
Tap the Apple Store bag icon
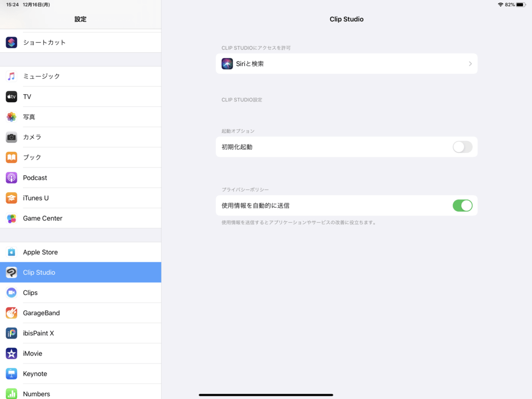[12, 252]
